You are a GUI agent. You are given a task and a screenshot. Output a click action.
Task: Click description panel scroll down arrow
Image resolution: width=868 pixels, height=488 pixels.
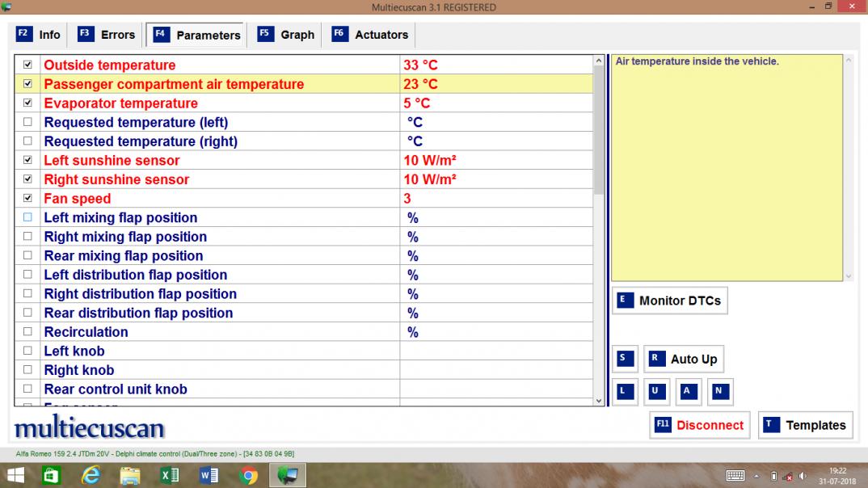pyautogui.click(x=848, y=276)
